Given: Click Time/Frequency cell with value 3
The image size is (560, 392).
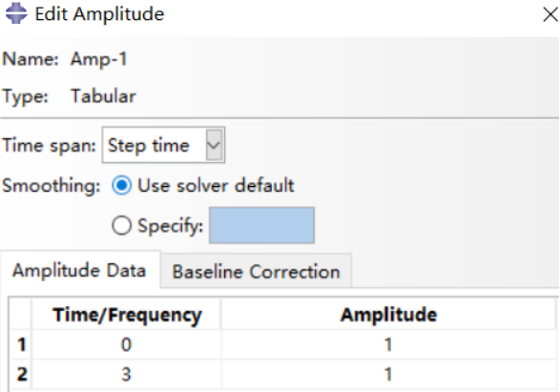Looking at the screenshot, I should (x=127, y=374).
